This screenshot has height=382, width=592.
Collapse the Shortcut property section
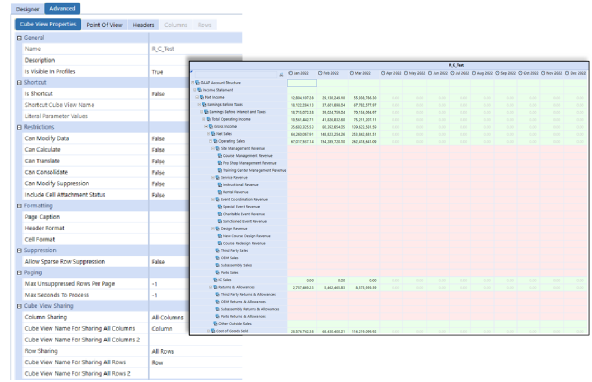pyautogui.click(x=19, y=82)
